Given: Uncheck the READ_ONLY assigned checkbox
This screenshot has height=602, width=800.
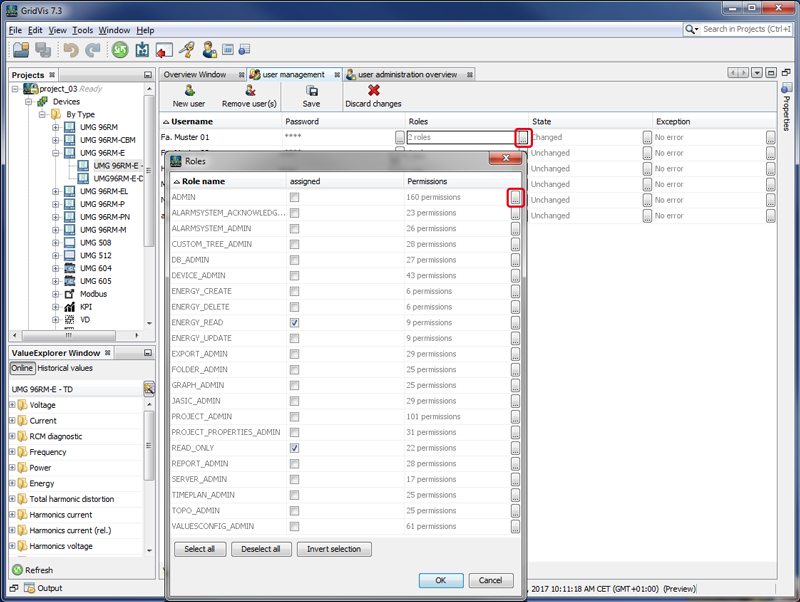Looking at the screenshot, I should point(294,448).
